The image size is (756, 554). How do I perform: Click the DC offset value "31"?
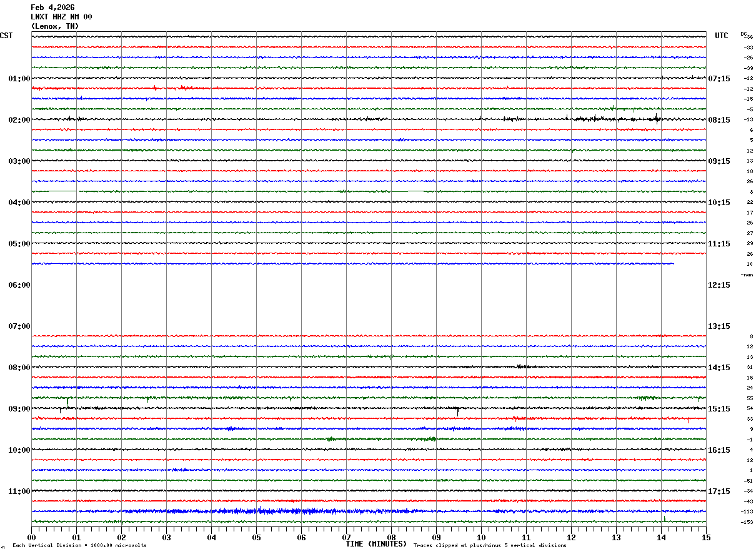750,368
